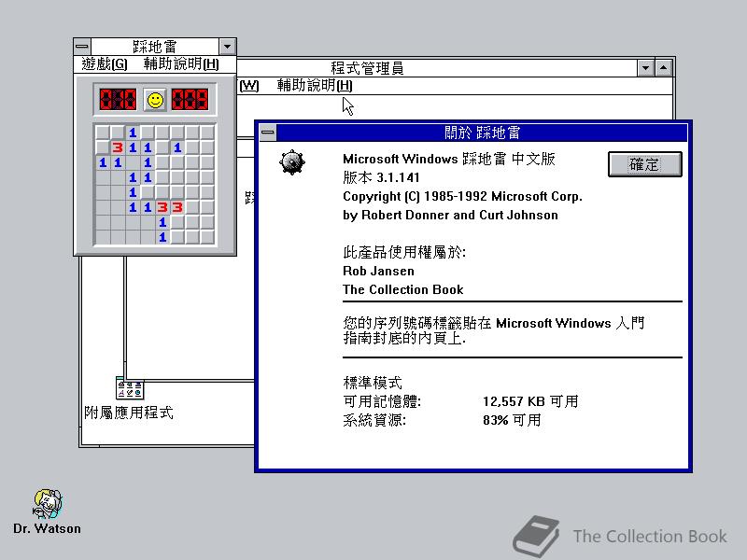Click the '版本 3.1.141' version text
747x560 pixels.
tap(381, 177)
